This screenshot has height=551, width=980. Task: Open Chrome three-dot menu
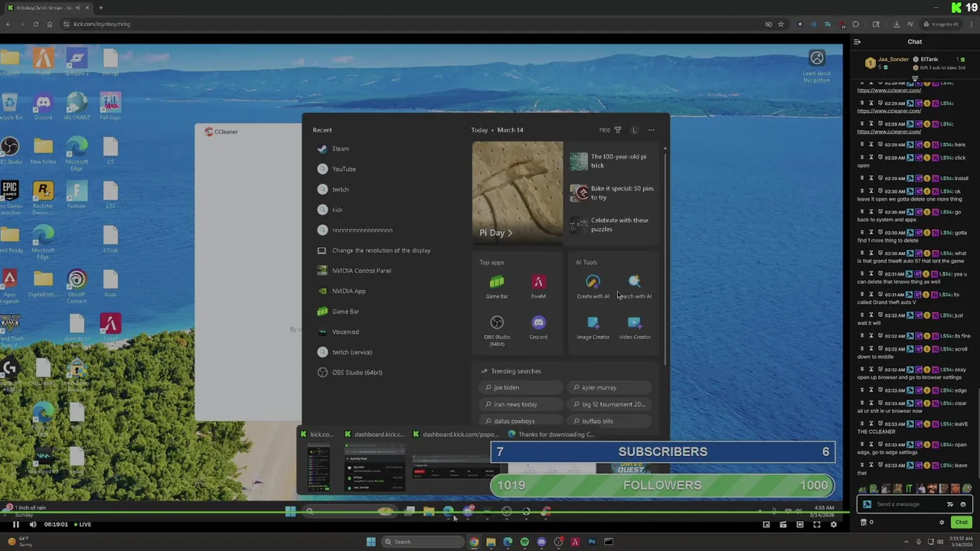point(970,24)
